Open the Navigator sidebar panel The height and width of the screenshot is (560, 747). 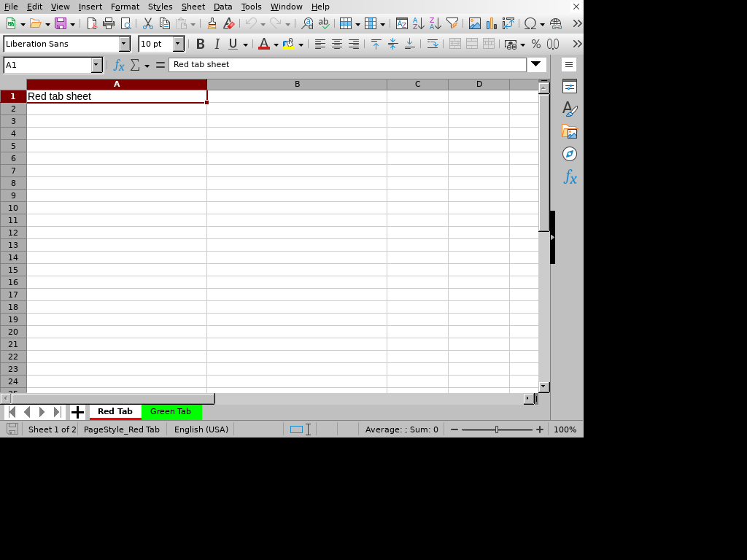(569, 154)
